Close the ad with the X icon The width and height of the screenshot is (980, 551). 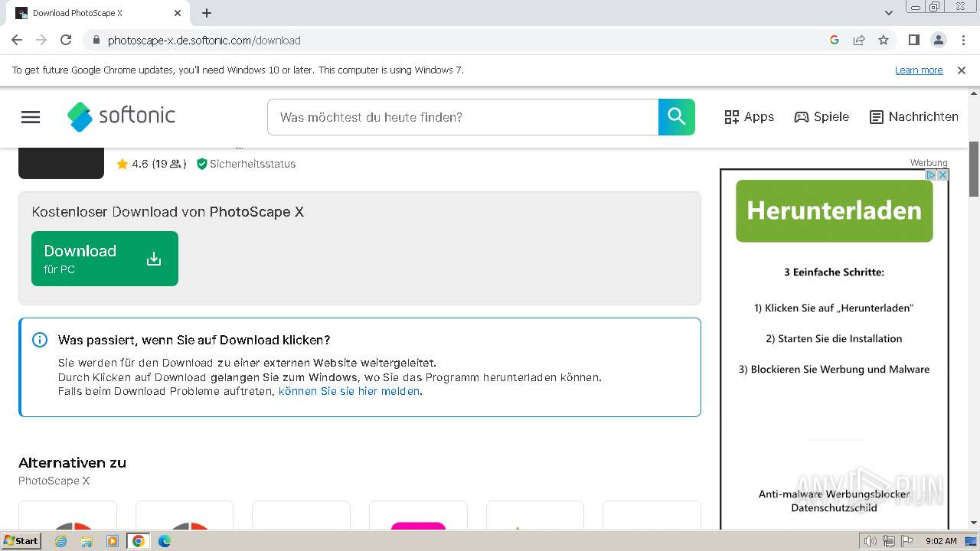click(x=943, y=175)
